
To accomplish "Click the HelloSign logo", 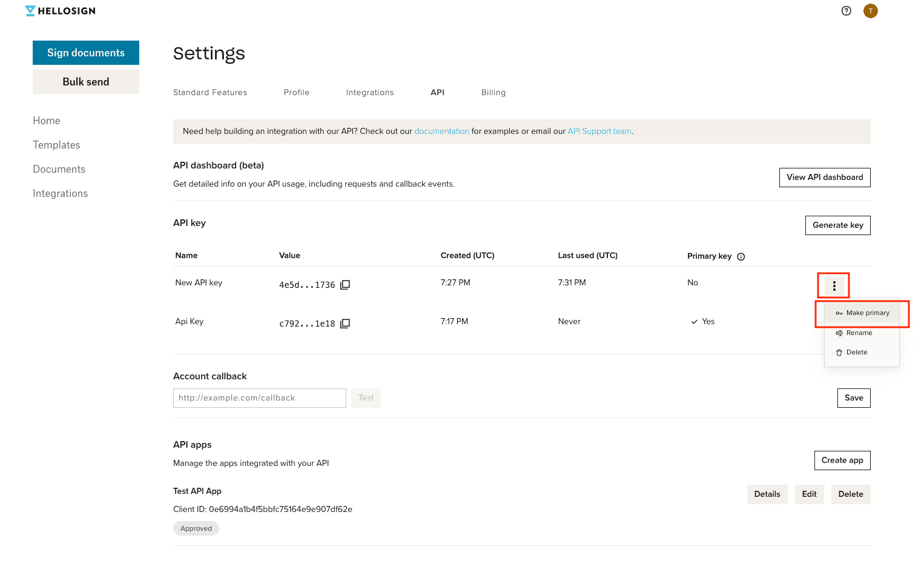I will [x=59, y=10].
